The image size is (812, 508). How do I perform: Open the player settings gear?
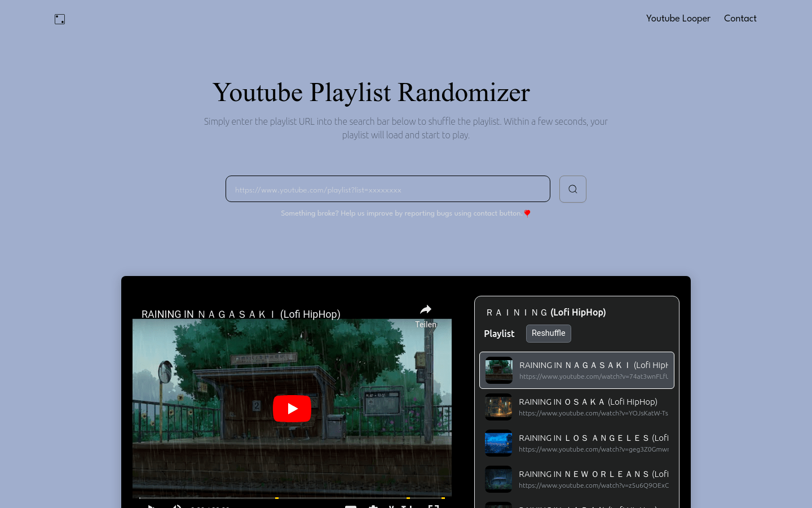point(373,507)
